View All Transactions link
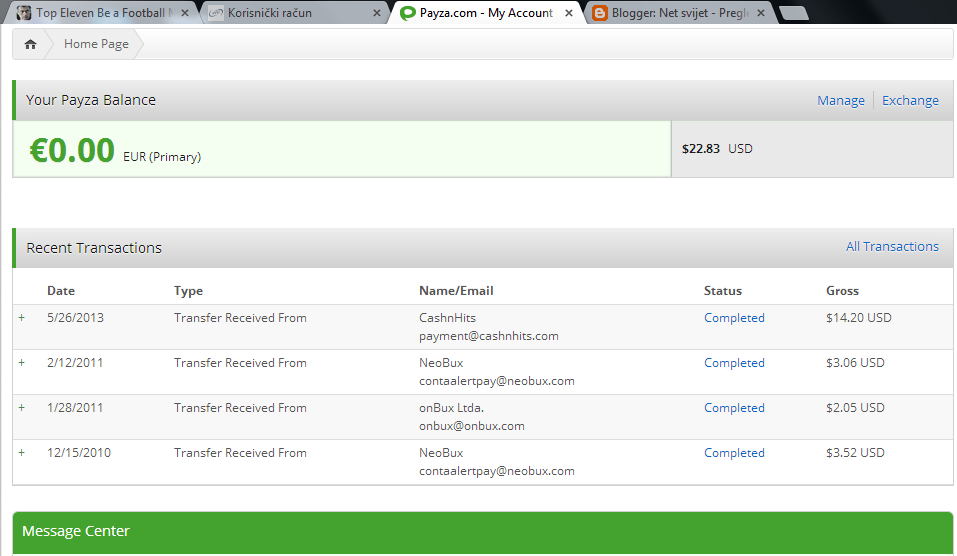The height and width of the screenshot is (556, 957). point(892,246)
